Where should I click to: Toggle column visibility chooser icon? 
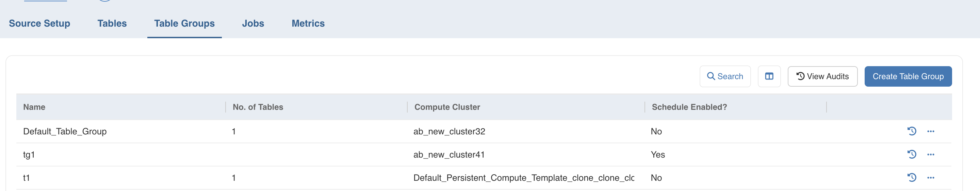[769, 76]
